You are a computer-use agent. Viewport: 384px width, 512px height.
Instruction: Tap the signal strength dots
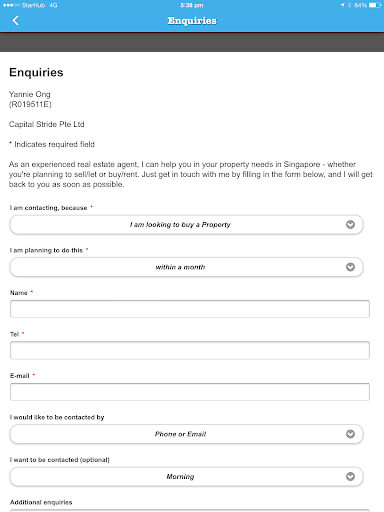pyautogui.click(x=11, y=5)
